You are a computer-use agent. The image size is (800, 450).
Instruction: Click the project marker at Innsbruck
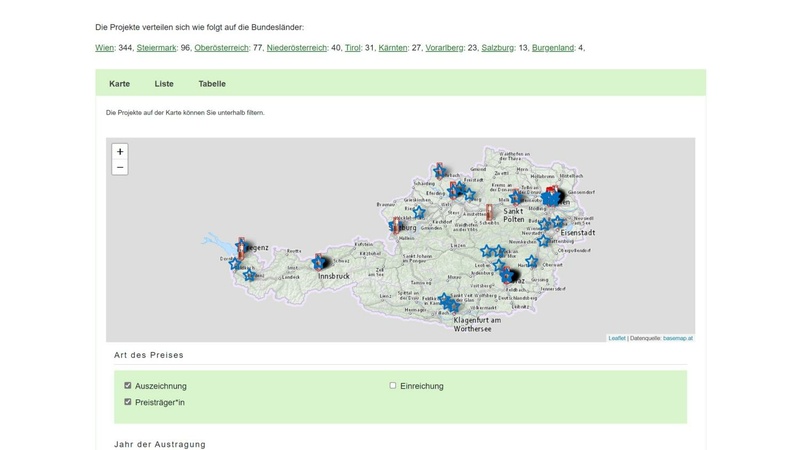tap(320, 262)
